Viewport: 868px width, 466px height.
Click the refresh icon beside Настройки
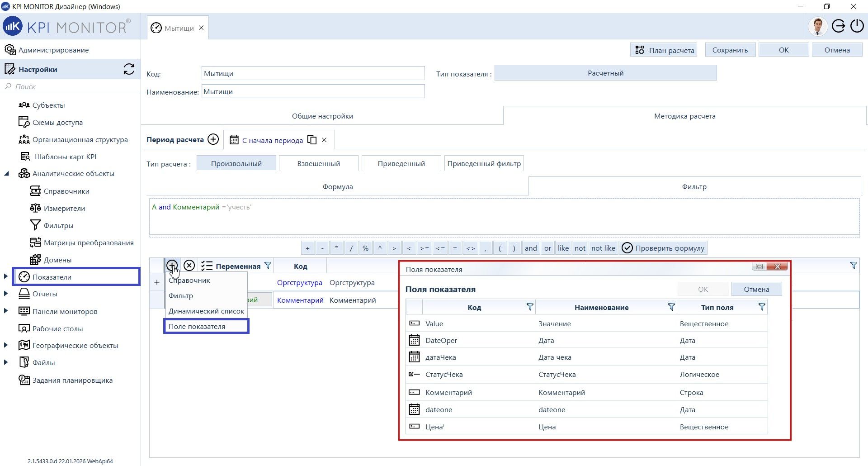click(x=129, y=69)
